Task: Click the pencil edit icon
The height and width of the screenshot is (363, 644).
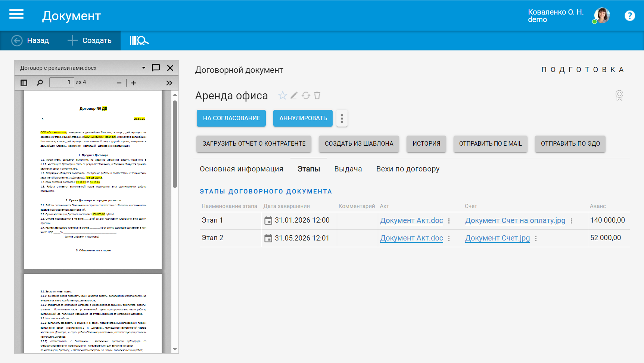Action: [x=294, y=96]
